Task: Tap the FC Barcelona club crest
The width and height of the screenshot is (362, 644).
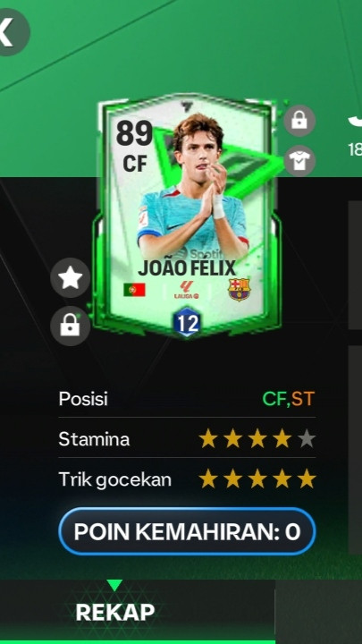Action: [x=239, y=289]
